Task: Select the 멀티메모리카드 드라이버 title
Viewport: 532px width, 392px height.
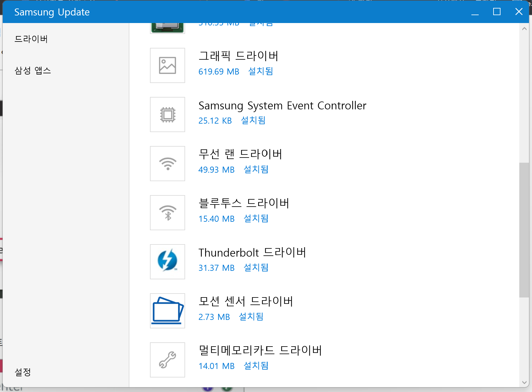Action: click(260, 350)
